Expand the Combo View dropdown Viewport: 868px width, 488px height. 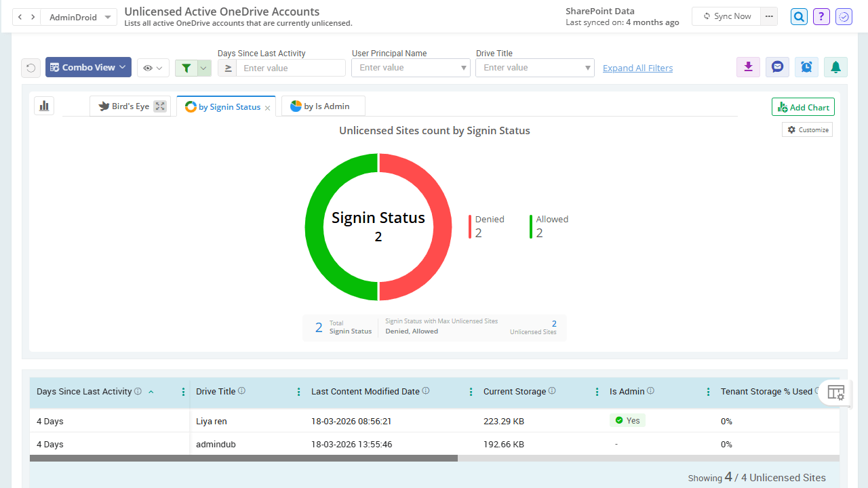(88, 67)
